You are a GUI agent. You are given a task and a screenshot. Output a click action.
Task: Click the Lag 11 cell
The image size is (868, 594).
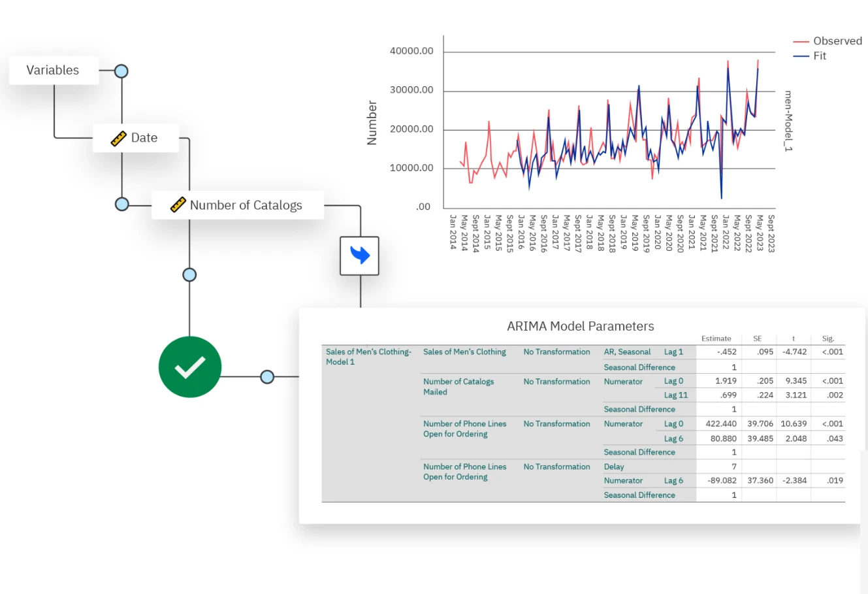(x=676, y=395)
